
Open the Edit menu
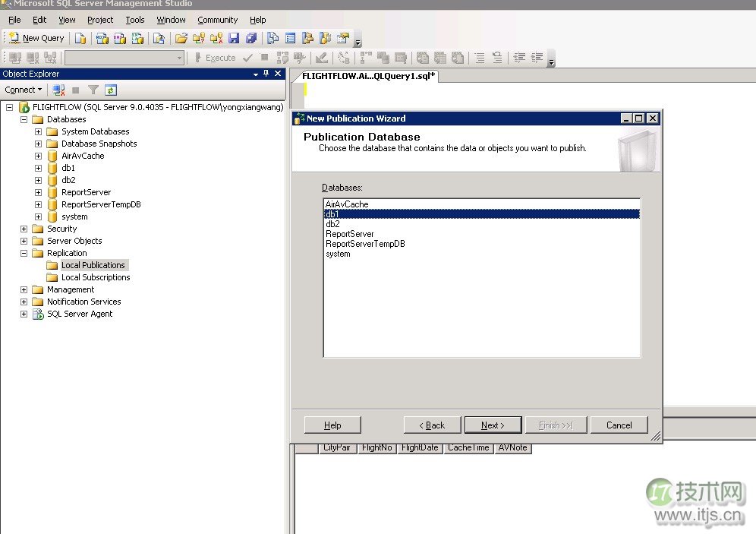(x=39, y=20)
